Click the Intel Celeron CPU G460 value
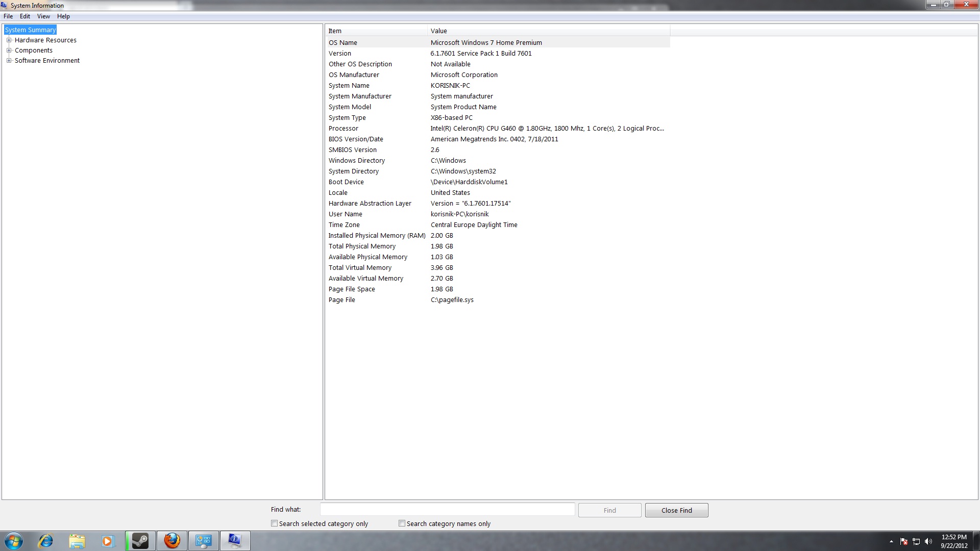Viewport: 980px width, 551px height. coord(547,129)
